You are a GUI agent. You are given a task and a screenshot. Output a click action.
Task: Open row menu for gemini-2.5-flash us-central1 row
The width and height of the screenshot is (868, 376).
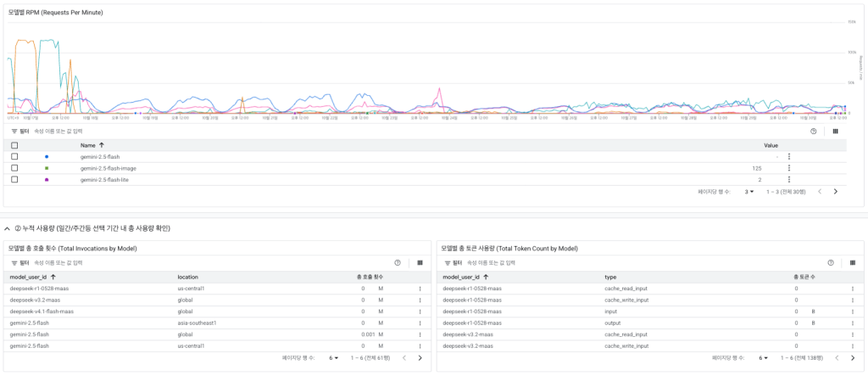(420, 346)
